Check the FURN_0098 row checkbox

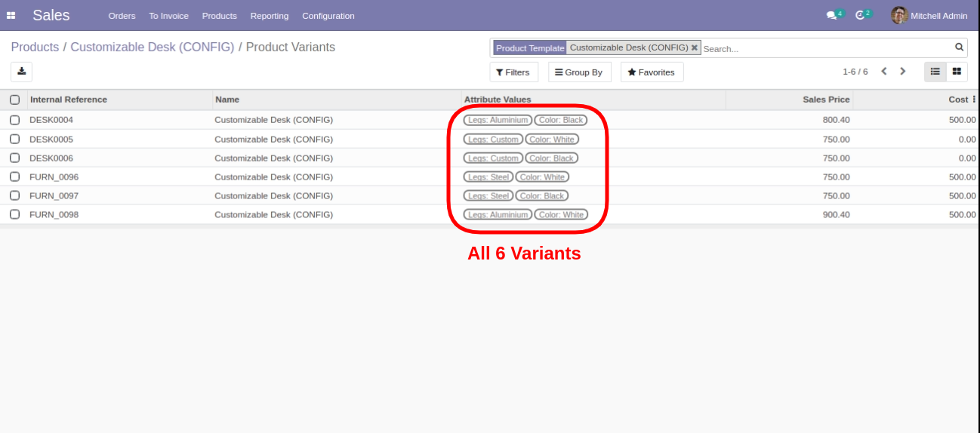(x=14, y=214)
